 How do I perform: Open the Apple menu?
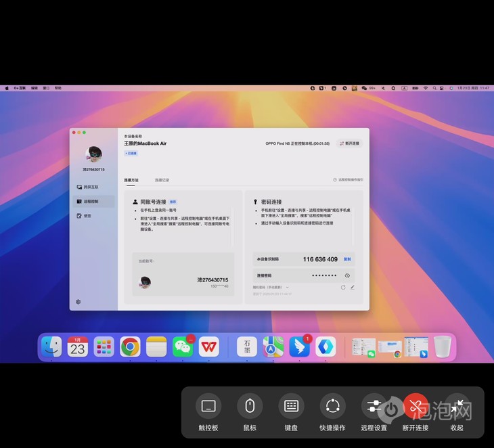(x=7, y=88)
